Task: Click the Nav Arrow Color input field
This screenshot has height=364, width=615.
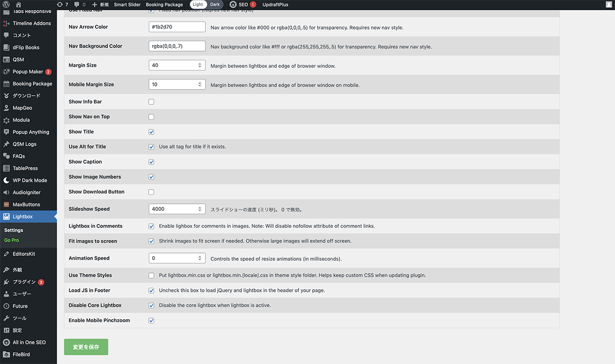Action: point(177,27)
